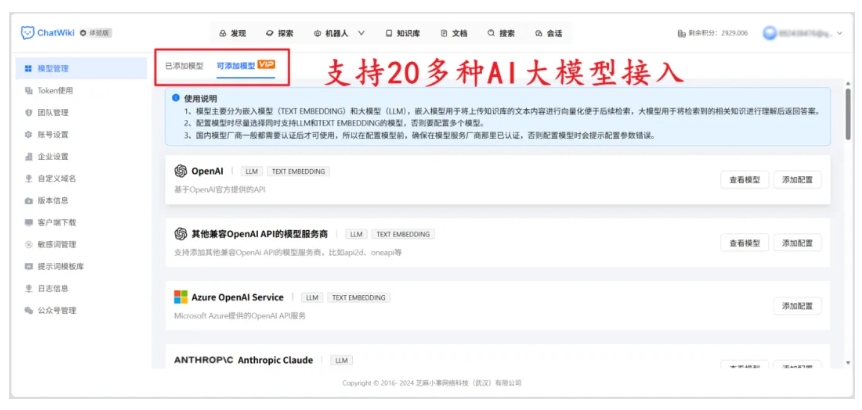This screenshot has width=862, height=410.
Task: Click the copyright footer text
Action: pos(431,383)
